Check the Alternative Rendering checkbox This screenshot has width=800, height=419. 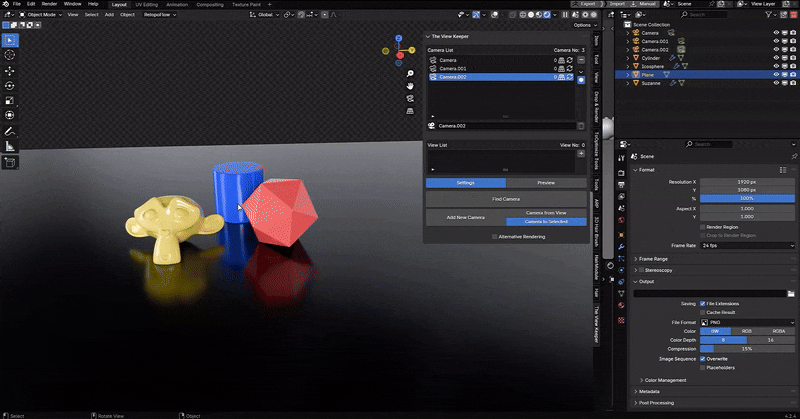494,237
